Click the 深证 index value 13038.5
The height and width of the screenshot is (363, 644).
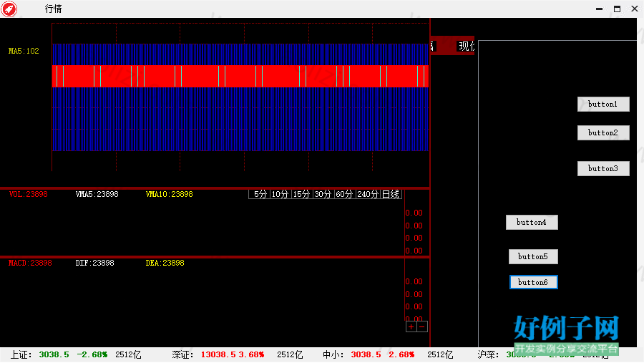pos(218,354)
